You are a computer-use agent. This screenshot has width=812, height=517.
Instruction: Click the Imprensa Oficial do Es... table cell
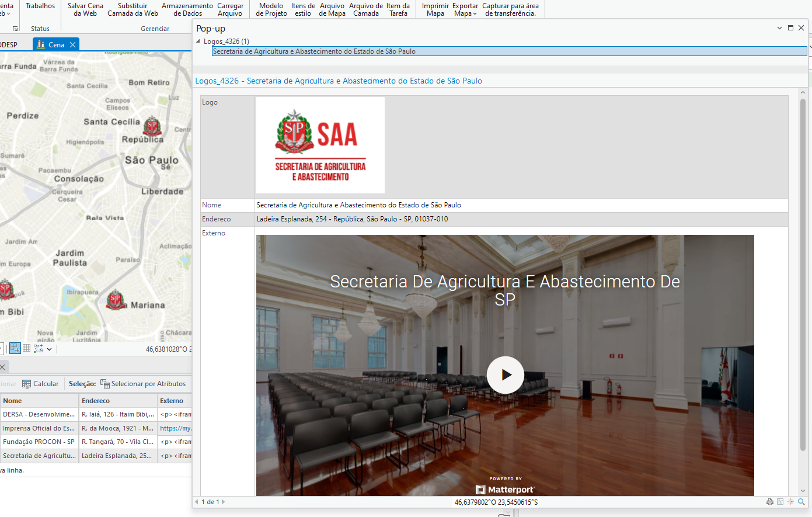(x=39, y=428)
